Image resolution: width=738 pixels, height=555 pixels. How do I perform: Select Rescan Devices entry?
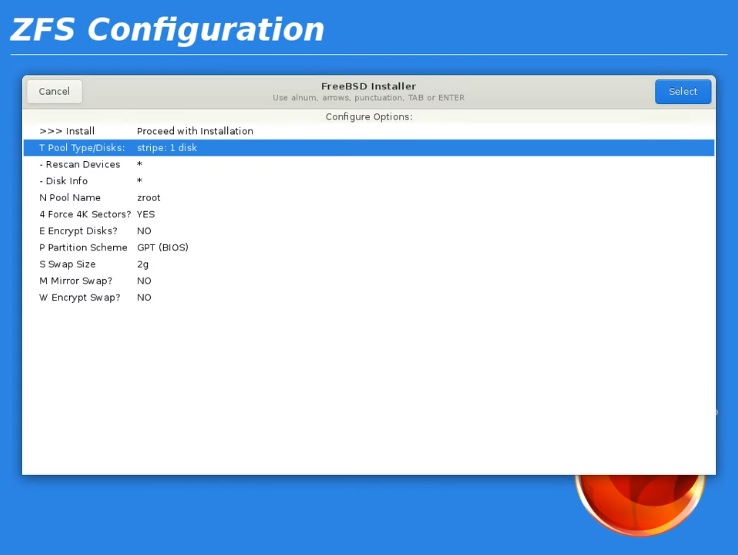coord(80,165)
